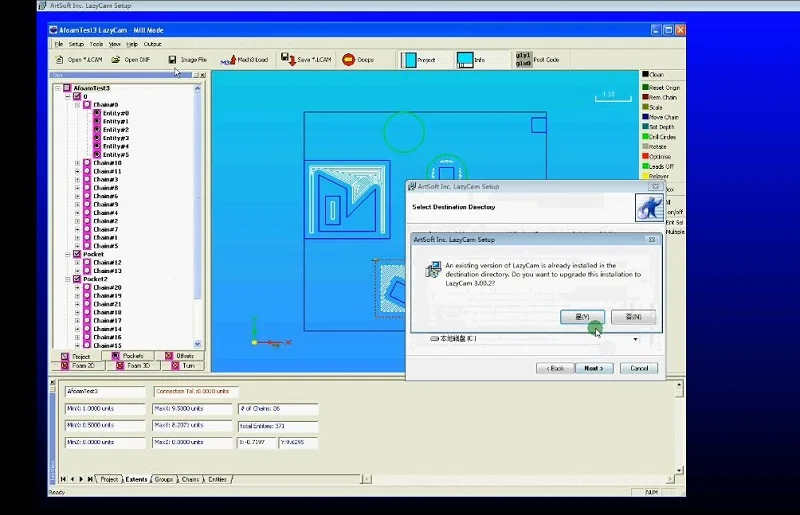Collapse the Pocket2 layer node
This screenshot has width=800, height=515.
click(x=67, y=279)
